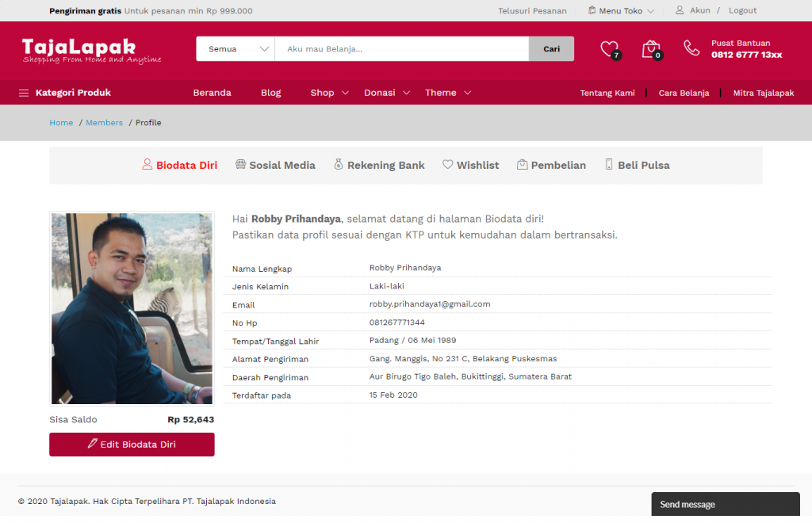
Task: Click the phone help center icon
Action: (x=691, y=48)
